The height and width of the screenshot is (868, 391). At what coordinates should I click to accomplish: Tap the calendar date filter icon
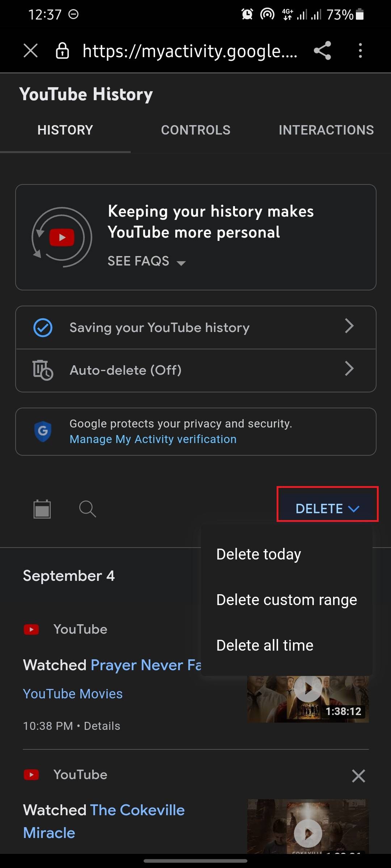click(x=42, y=509)
